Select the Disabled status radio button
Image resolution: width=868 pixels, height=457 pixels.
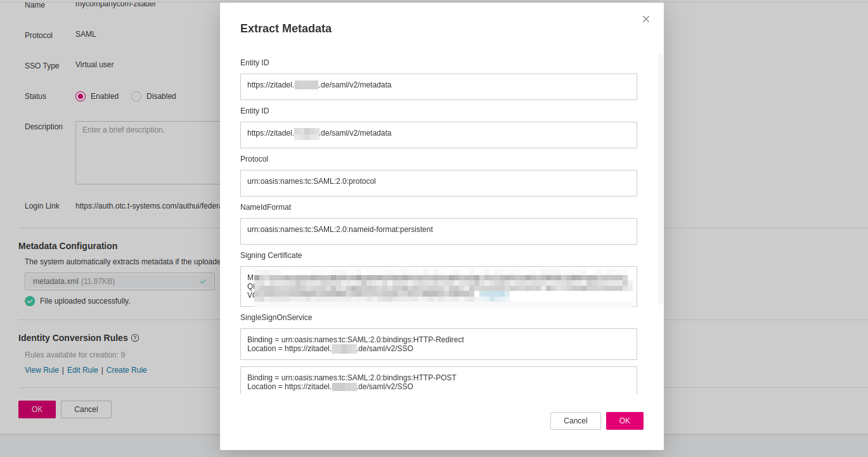pyautogui.click(x=136, y=96)
